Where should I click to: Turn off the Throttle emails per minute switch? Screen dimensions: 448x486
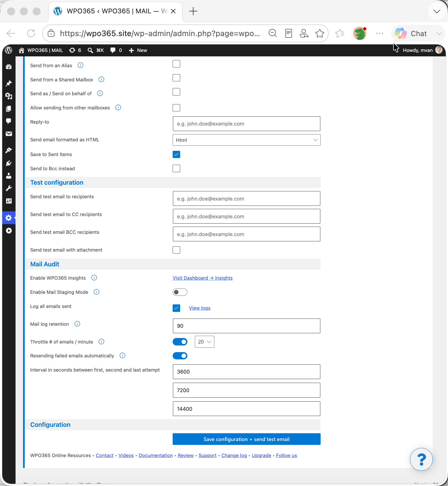pyautogui.click(x=180, y=342)
